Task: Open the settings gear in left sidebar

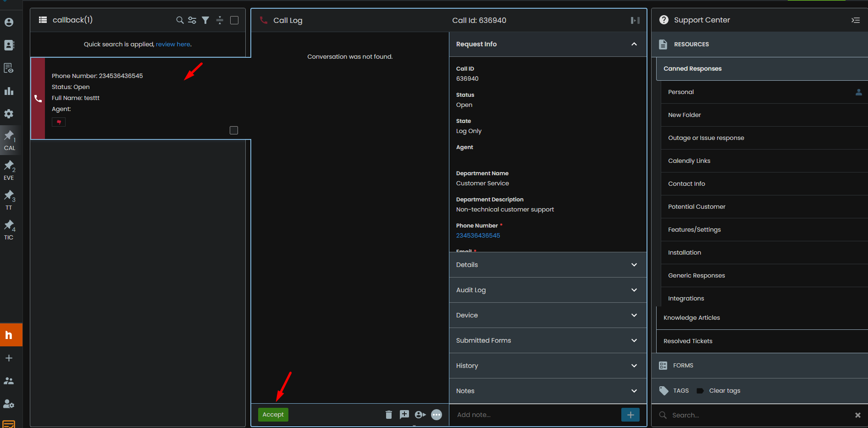Action: coord(9,114)
